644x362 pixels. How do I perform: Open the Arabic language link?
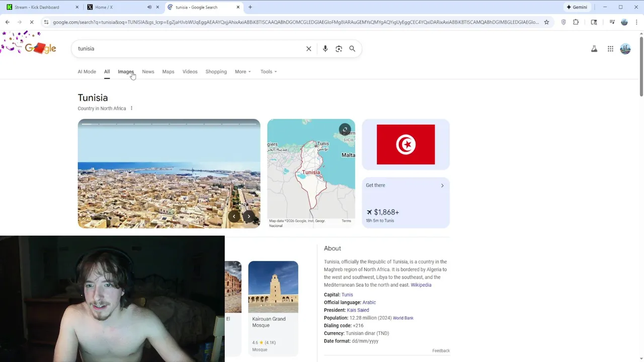pos(369,303)
